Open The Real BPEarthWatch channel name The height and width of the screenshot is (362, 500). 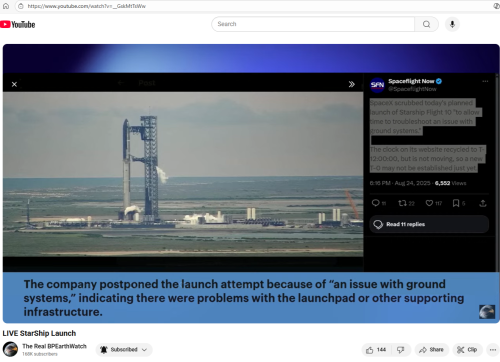(54, 346)
